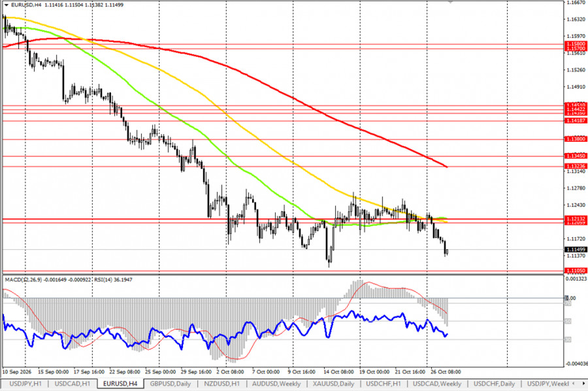This screenshot has height=391, width=588.
Task: Click the red 1.13450 level price label
Action: point(576,156)
